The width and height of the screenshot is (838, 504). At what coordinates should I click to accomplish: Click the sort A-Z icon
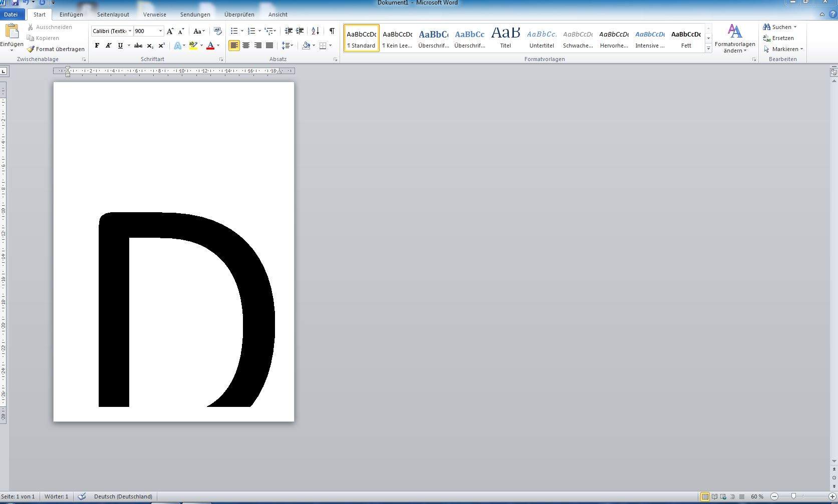point(315,31)
